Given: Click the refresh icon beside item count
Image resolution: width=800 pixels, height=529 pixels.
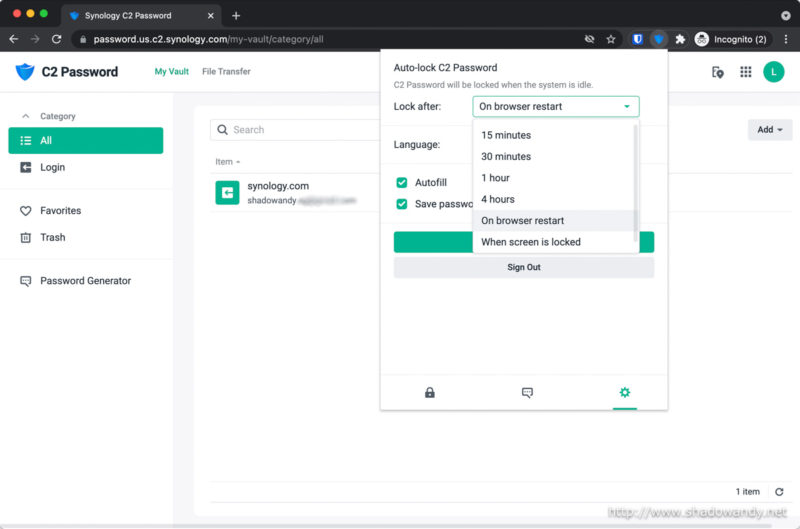Looking at the screenshot, I should coord(779,492).
